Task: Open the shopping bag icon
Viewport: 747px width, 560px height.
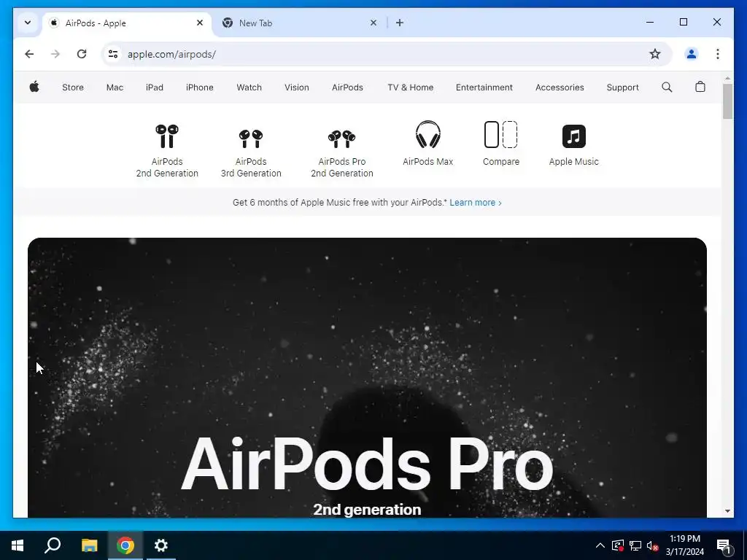Action: click(700, 87)
